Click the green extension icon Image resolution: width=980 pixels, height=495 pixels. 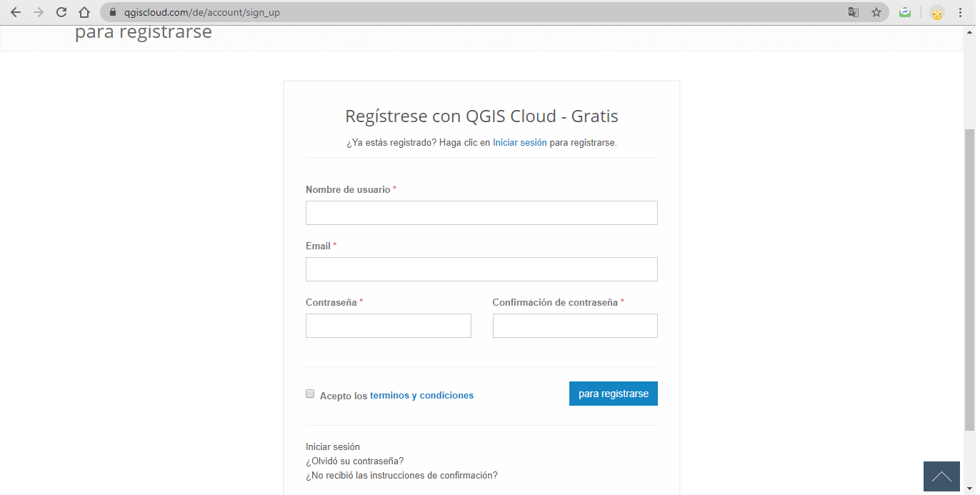coord(905,12)
